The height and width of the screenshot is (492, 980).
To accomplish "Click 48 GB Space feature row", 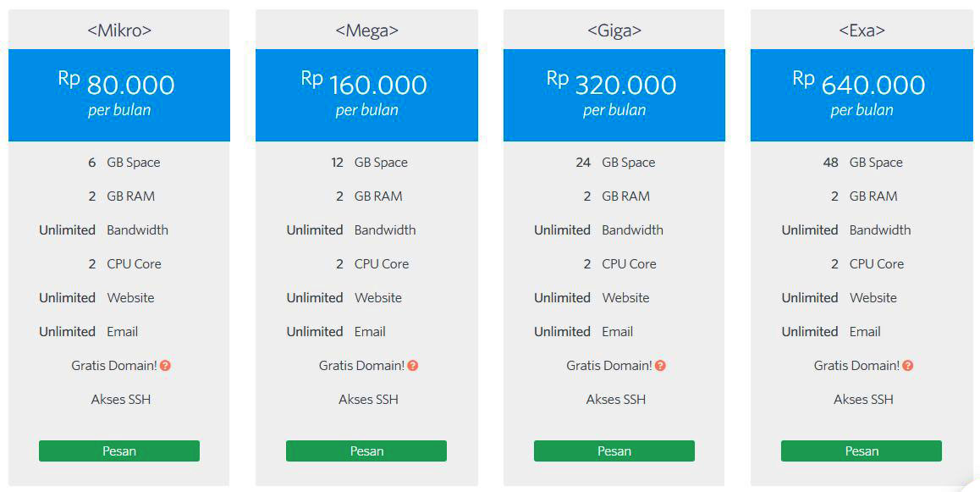I will pyautogui.click(x=862, y=163).
